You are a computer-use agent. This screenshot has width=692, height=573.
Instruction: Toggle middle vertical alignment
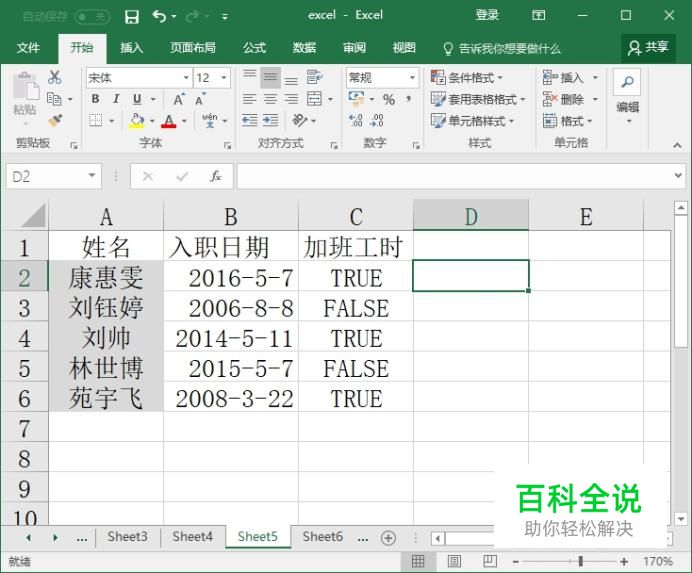point(270,78)
